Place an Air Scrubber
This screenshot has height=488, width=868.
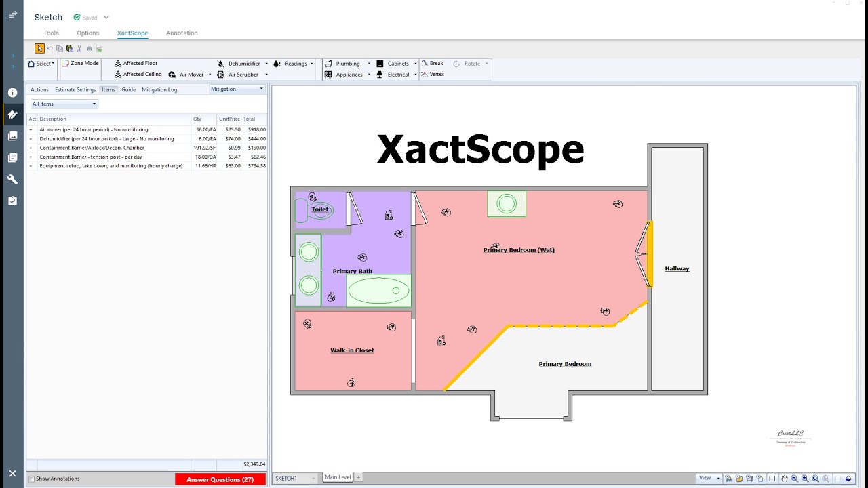[x=238, y=75]
